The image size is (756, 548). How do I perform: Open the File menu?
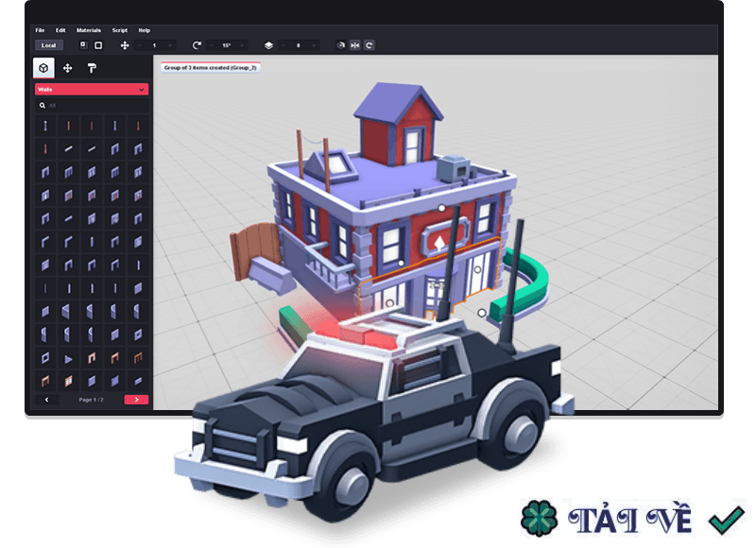(x=40, y=30)
